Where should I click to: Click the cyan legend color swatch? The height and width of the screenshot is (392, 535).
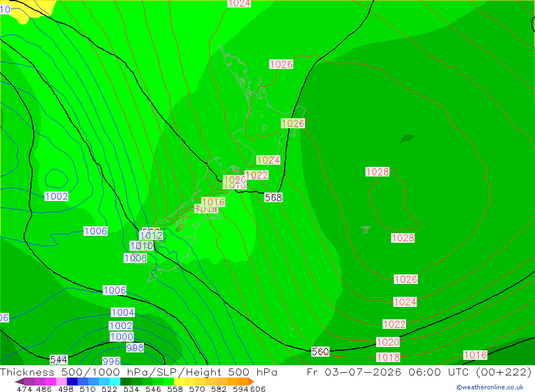(x=115, y=381)
